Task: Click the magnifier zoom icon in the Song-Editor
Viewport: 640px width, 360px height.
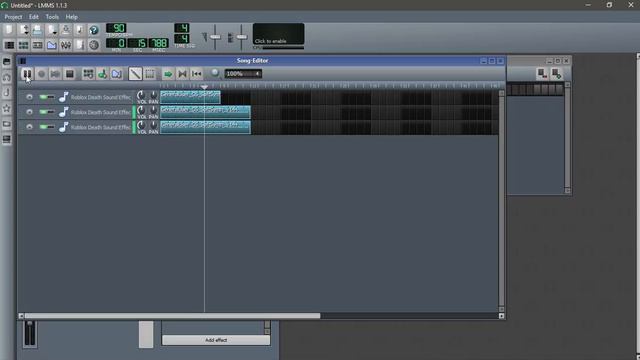Action: pos(215,73)
